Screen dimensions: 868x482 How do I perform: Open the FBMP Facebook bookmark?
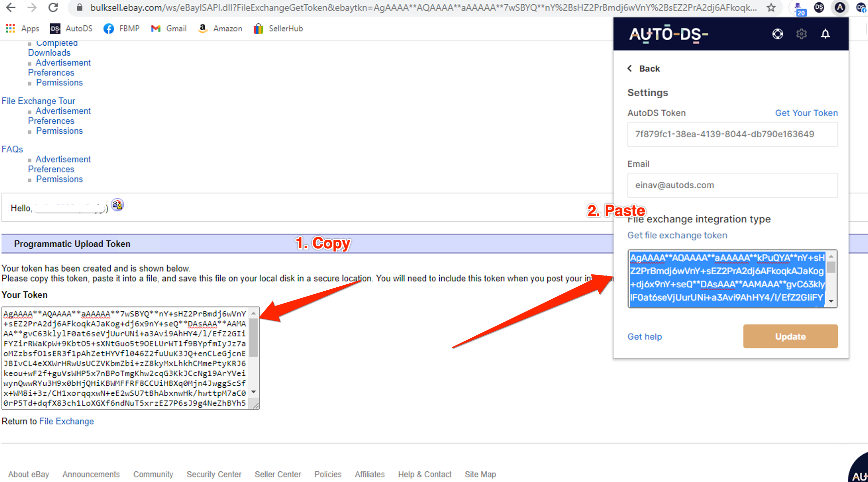coord(121,28)
